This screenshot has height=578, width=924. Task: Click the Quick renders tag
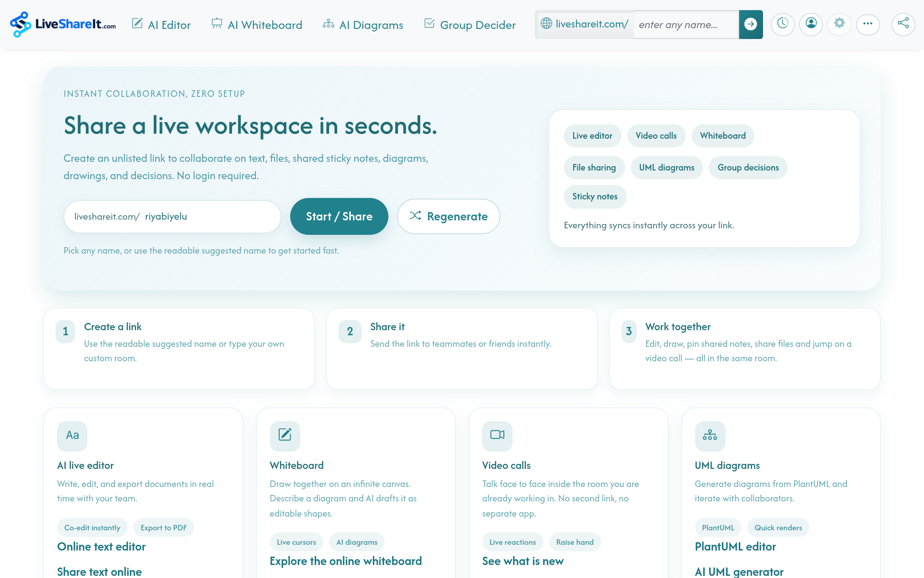pos(778,527)
